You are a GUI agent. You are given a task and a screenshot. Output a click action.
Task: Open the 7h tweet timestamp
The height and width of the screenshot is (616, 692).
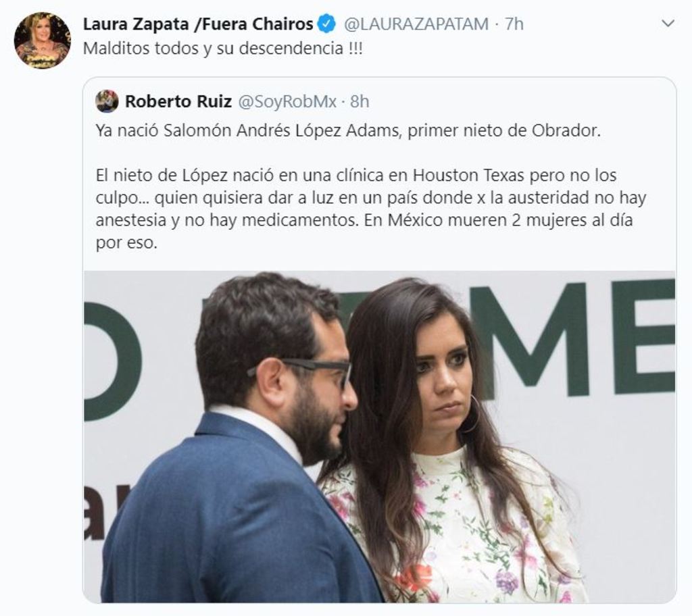tap(514, 24)
